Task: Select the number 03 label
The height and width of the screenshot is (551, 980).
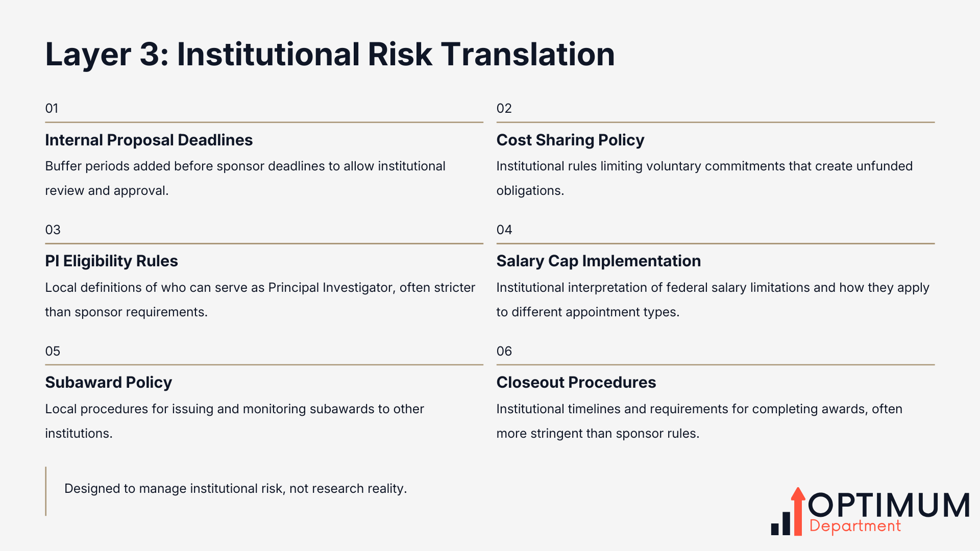Action: (x=53, y=230)
